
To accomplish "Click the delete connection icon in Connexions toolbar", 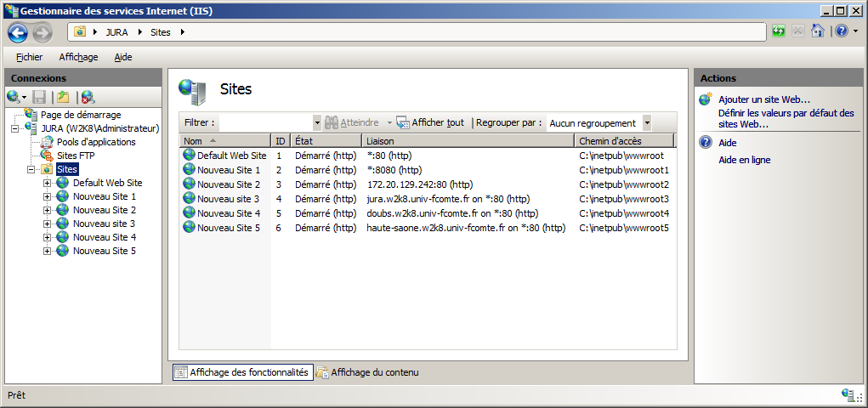I will click(87, 98).
